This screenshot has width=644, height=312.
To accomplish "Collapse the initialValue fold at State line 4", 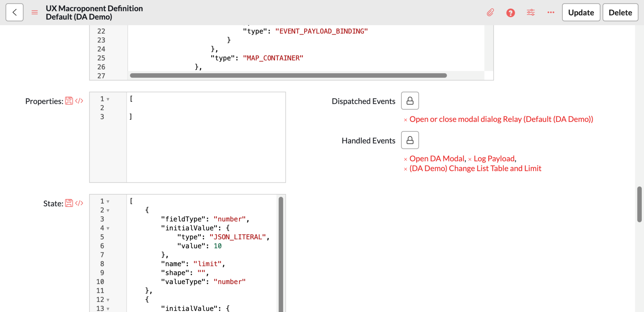I will click(108, 228).
